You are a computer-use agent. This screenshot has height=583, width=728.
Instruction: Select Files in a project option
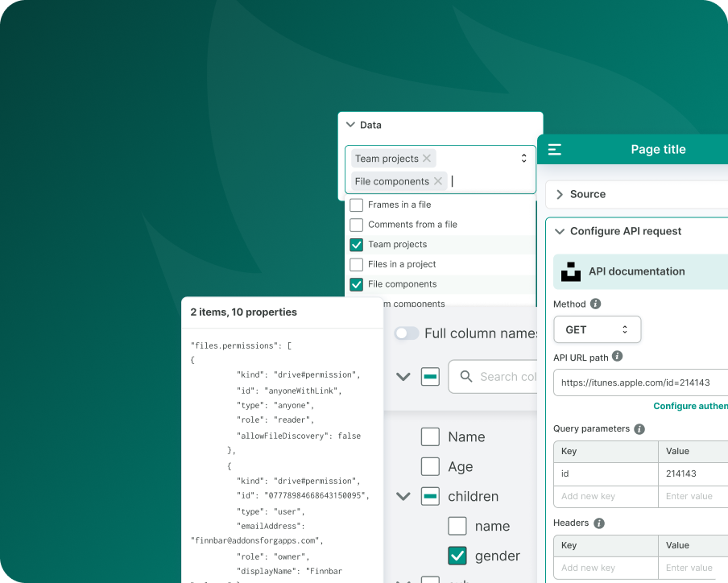click(356, 264)
